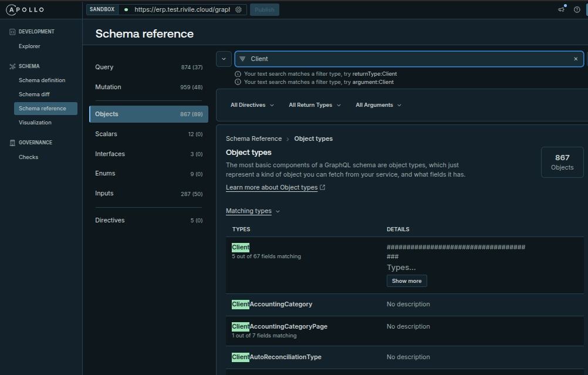Focus the Client search input
The image size is (588, 375).
tap(409, 59)
